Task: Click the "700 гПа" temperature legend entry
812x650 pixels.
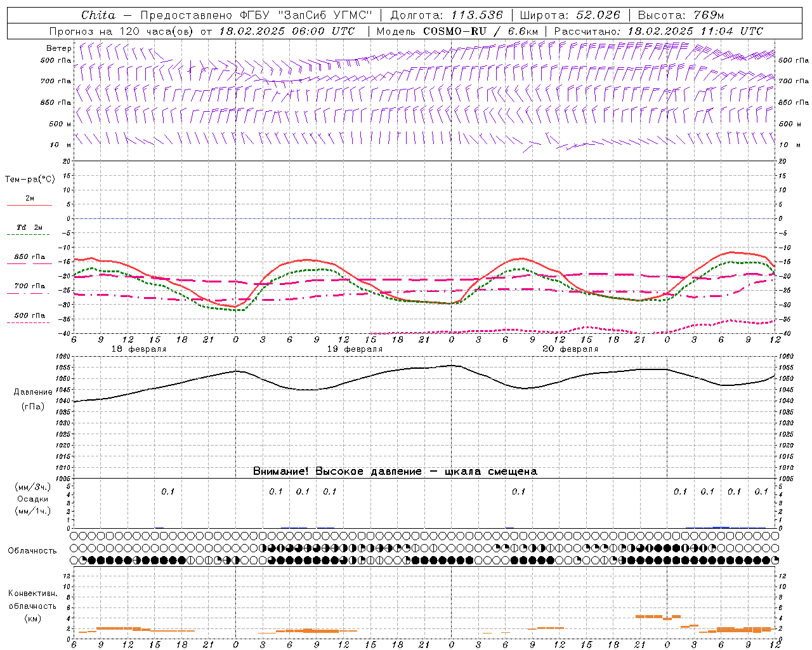Action: click(29, 286)
